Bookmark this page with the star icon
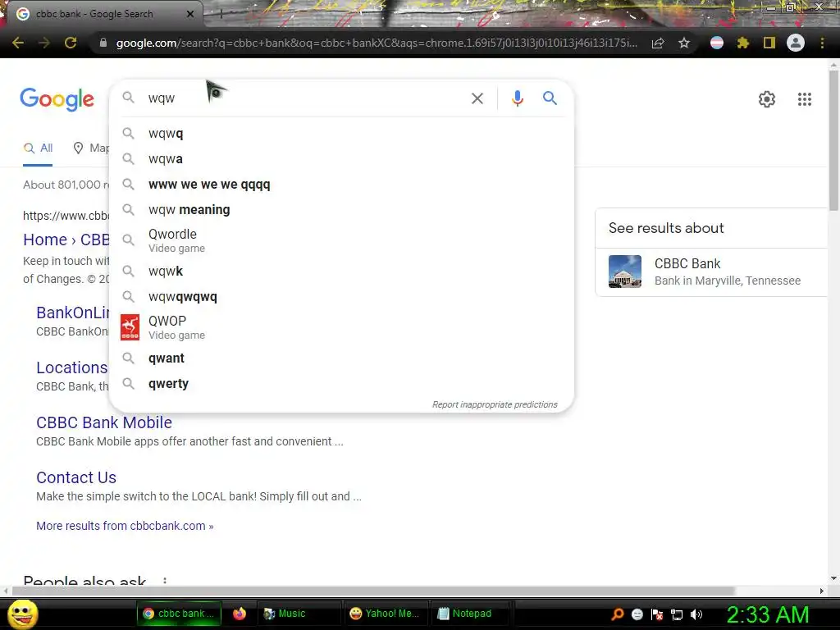The width and height of the screenshot is (840, 630). 684,43
